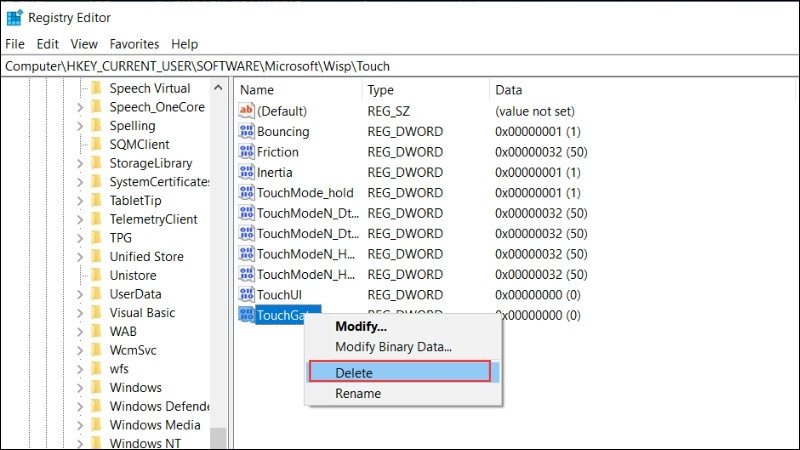Expand the Windows NT tree node

pyautogui.click(x=81, y=444)
